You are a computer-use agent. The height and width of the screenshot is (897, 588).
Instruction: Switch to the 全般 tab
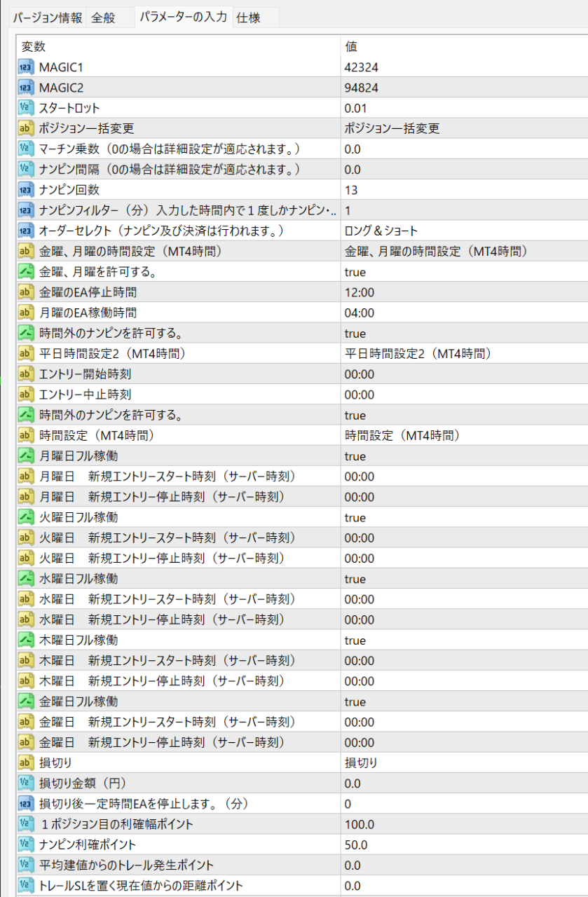click(x=103, y=18)
